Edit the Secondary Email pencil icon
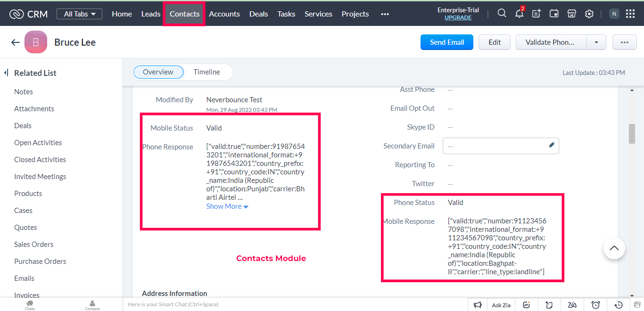Viewport: 644px width, 311px height. click(x=552, y=145)
